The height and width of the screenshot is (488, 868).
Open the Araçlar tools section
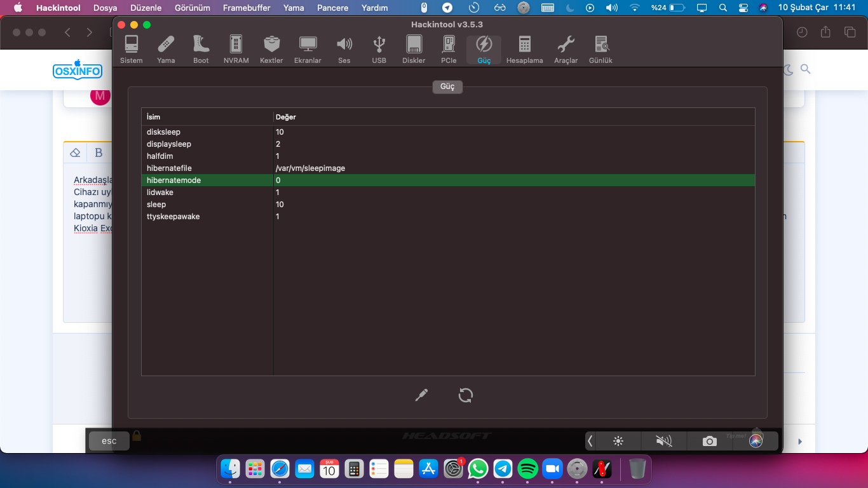click(x=566, y=50)
